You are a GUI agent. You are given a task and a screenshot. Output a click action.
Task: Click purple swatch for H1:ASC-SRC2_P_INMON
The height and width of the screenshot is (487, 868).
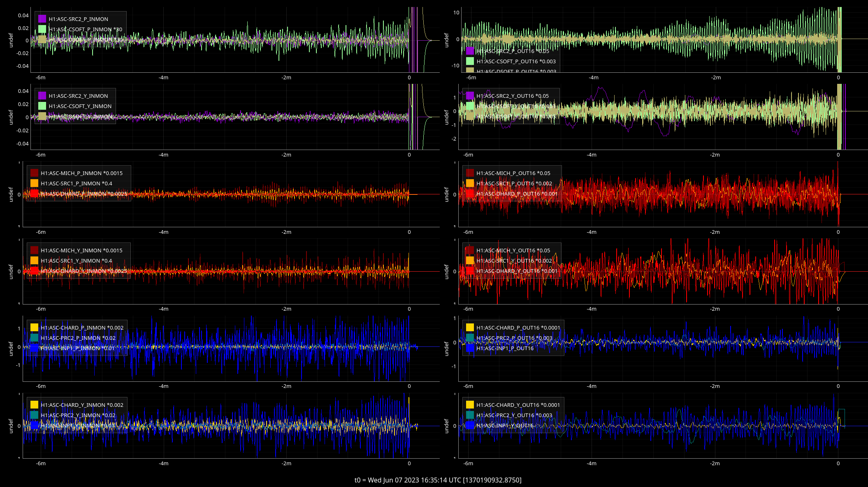click(42, 19)
